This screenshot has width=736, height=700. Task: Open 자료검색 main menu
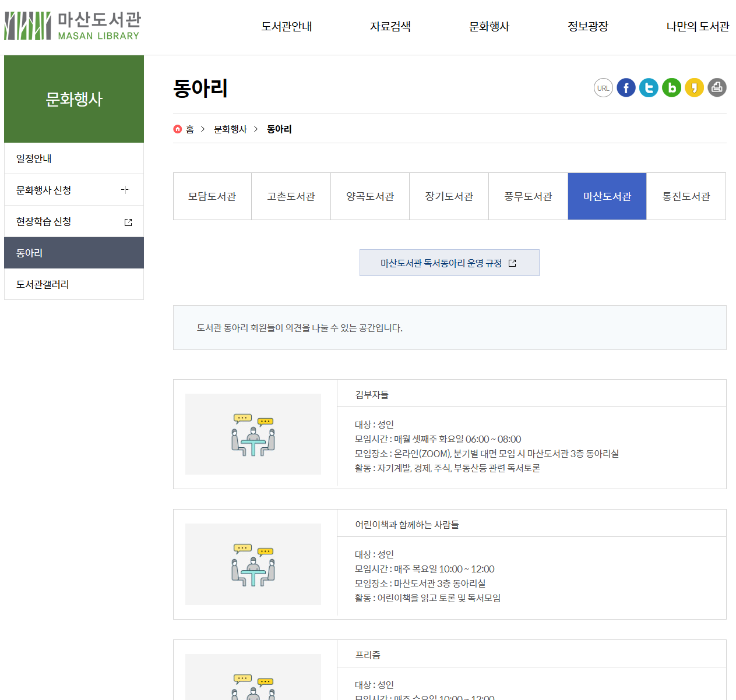point(390,26)
